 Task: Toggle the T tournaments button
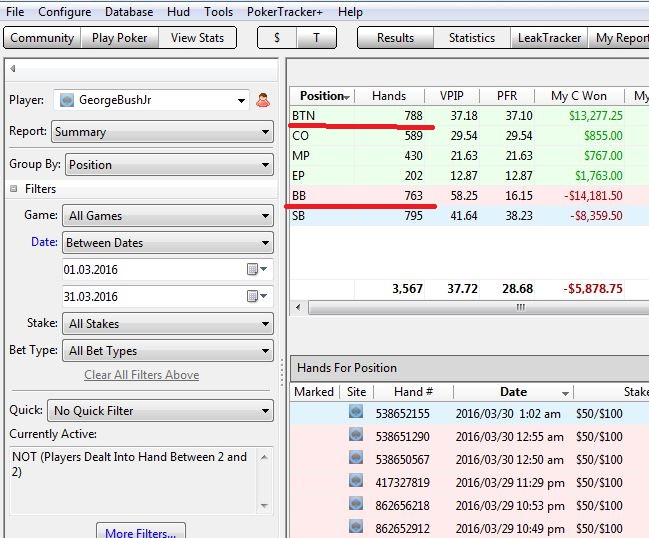click(317, 38)
